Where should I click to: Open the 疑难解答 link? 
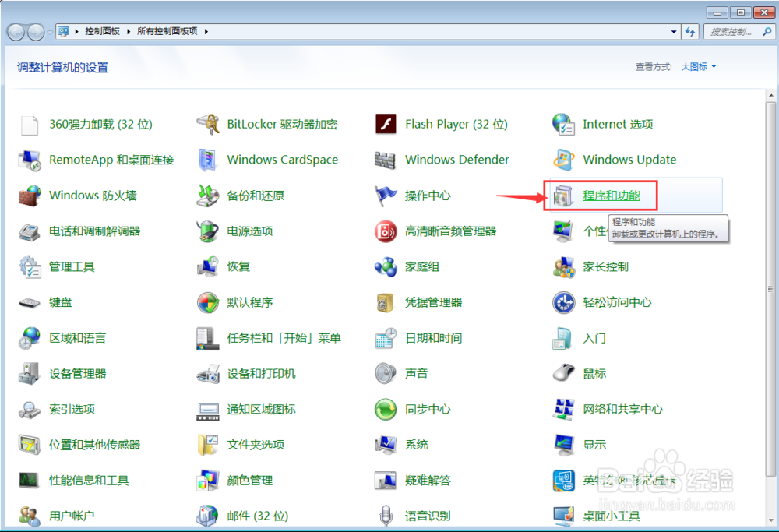point(427,481)
